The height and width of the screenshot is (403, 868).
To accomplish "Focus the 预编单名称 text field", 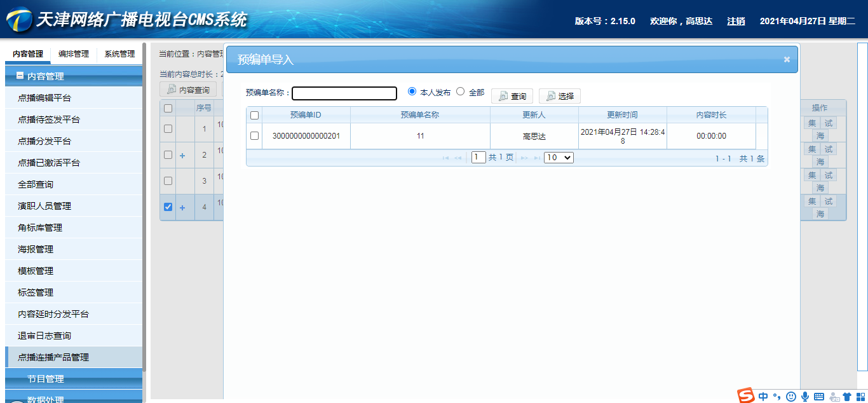I will pyautogui.click(x=344, y=93).
